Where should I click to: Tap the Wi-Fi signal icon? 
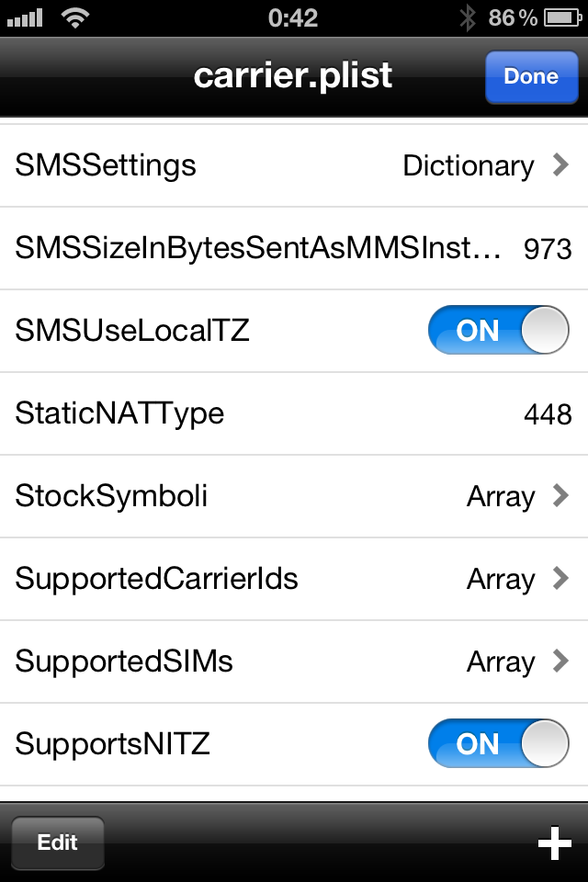[x=74, y=17]
